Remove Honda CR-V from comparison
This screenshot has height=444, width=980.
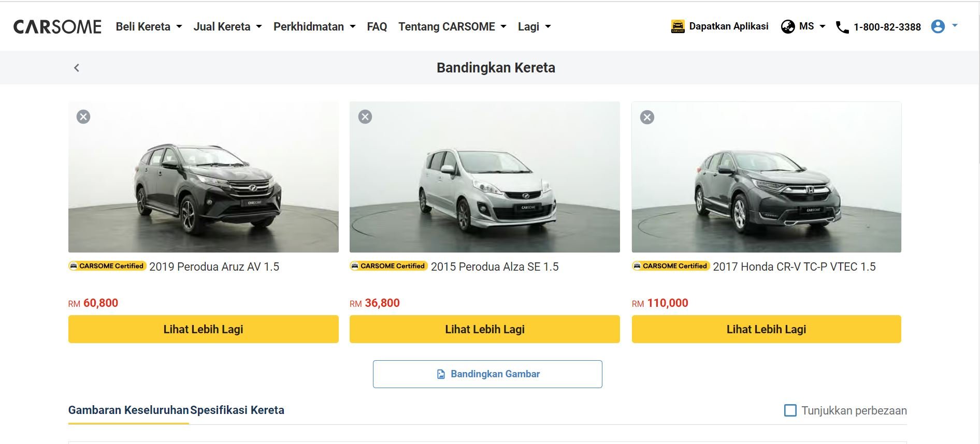(647, 117)
